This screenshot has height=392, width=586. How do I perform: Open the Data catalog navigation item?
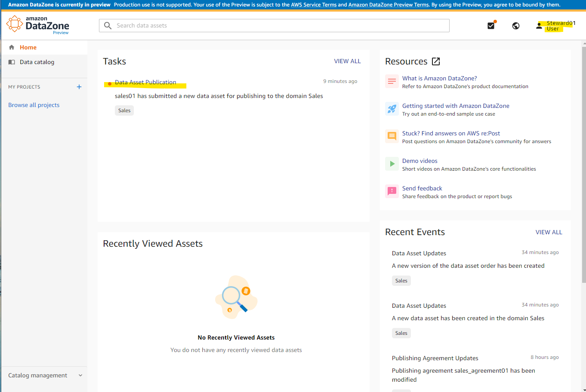click(x=44, y=62)
